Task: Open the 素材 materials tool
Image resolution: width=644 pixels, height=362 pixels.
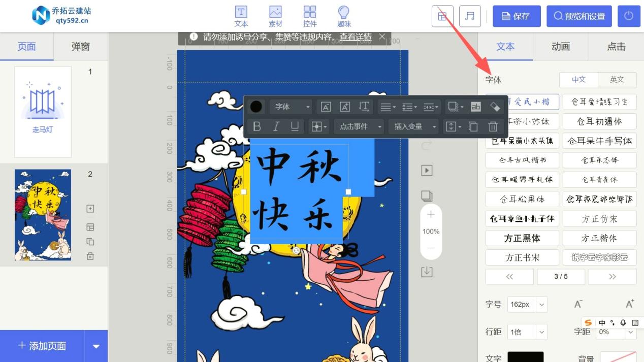Action: click(x=275, y=16)
